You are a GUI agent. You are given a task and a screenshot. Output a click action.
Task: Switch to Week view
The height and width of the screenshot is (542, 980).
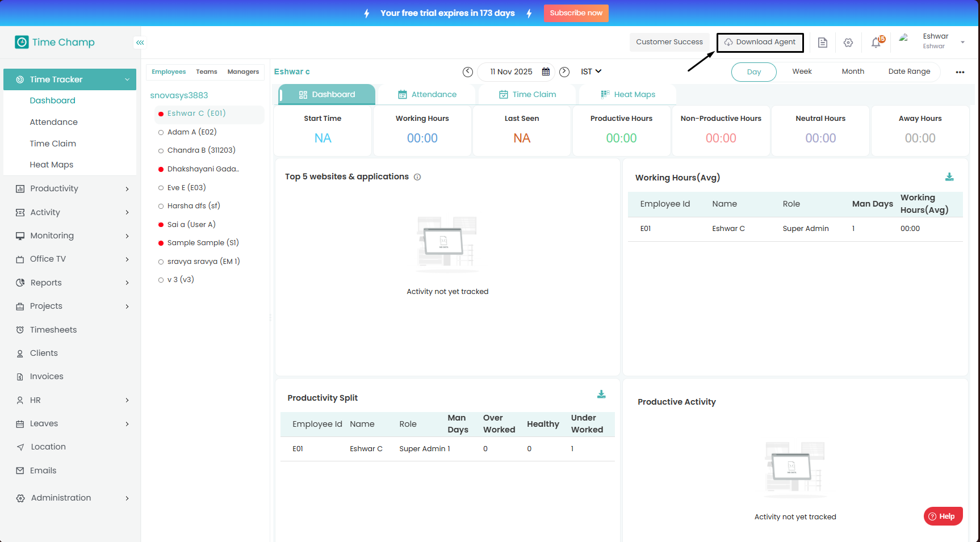coord(802,72)
